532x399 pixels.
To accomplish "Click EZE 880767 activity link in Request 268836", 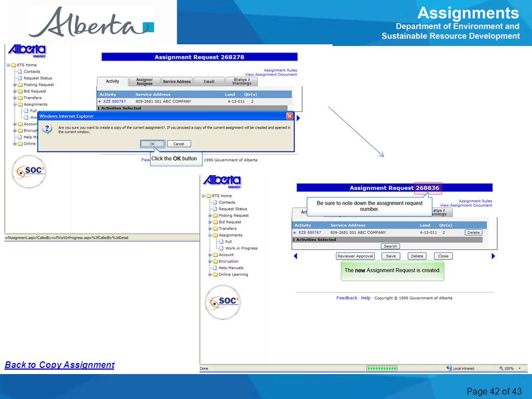I will click(310, 232).
